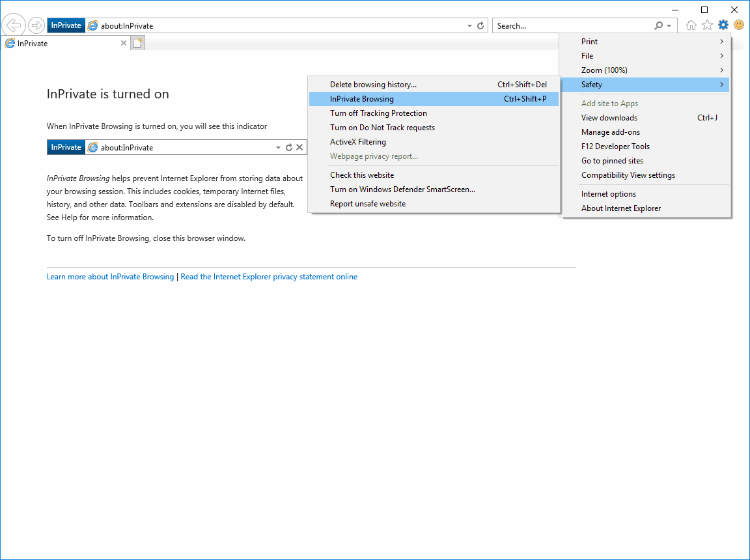Click the stop X icon in the sample indicator image
The width and height of the screenshot is (750, 560).
(299, 147)
